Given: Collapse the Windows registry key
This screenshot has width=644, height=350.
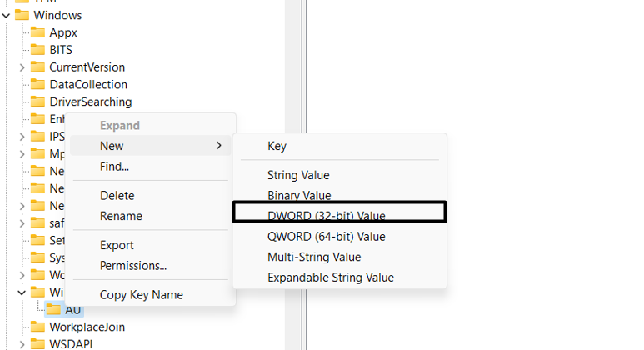Looking at the screenshot, I should (x=6, y=15).
